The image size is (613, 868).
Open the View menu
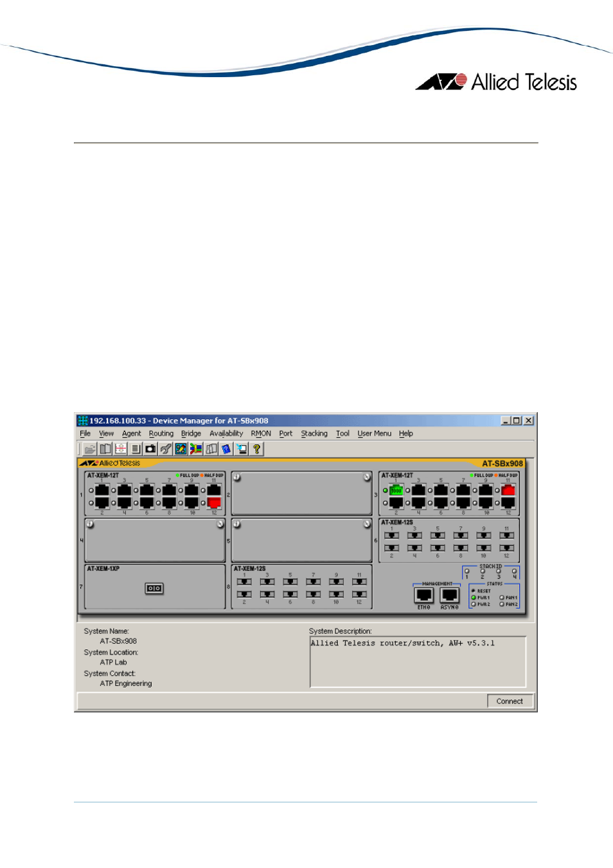tap(106, 433)
